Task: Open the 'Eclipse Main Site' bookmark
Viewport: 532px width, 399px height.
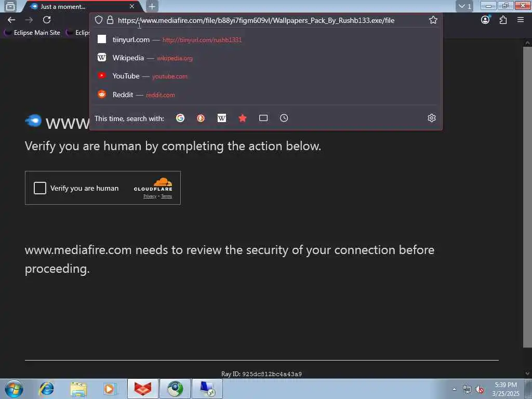Action: (x=33, y=33)
